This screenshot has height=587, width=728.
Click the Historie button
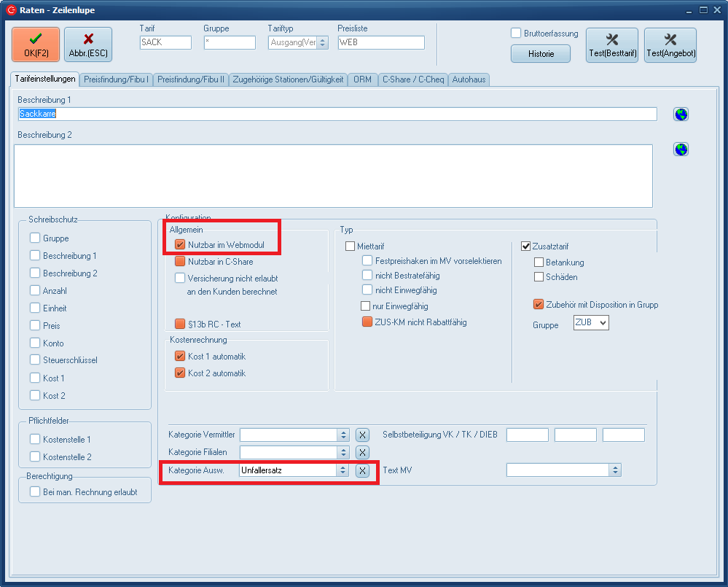click(x=541, y=53)
